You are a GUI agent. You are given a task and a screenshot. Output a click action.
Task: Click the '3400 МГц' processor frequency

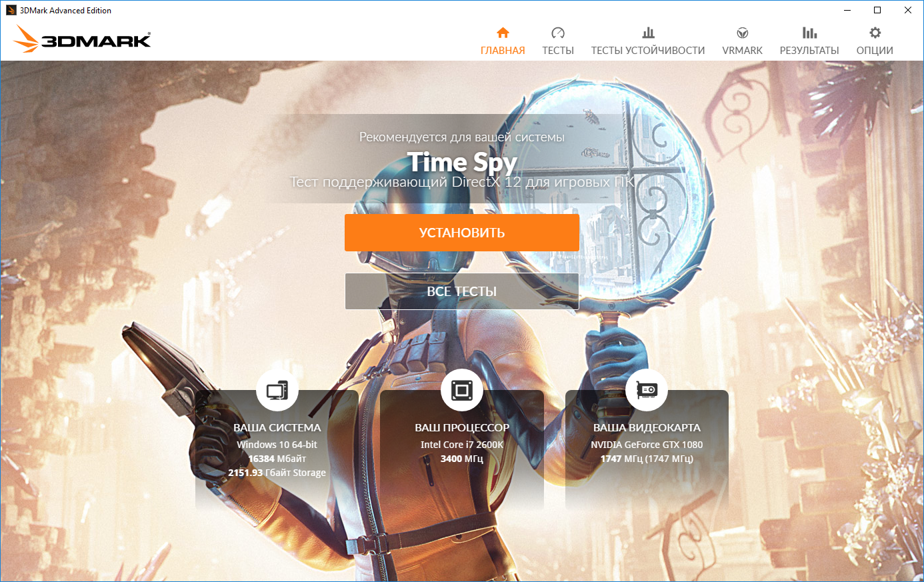(x=462, y=459)
